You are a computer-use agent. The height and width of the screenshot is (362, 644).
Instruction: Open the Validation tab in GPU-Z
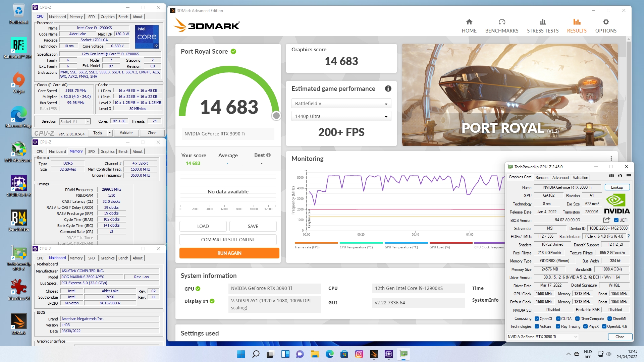pos(580,178)
